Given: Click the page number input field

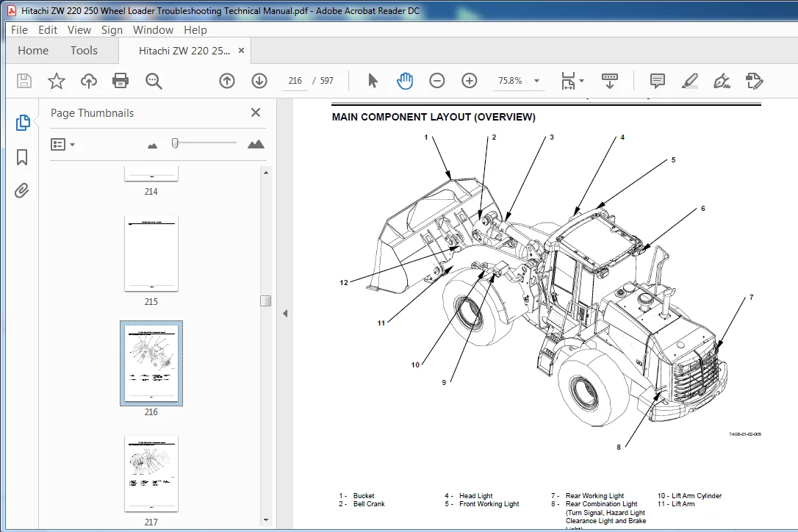Looking at the screenshot, I should 295,81.
